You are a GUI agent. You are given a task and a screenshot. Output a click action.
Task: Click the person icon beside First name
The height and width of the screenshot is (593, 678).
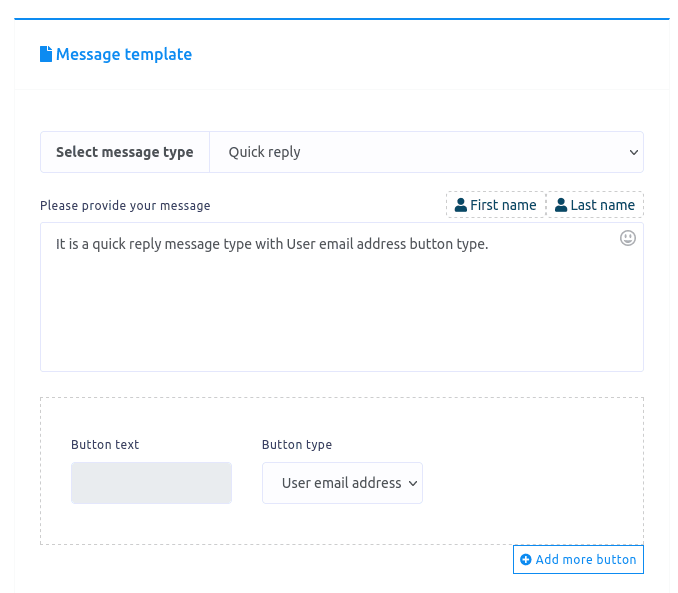pyautogui.click(x=460, y=205)
